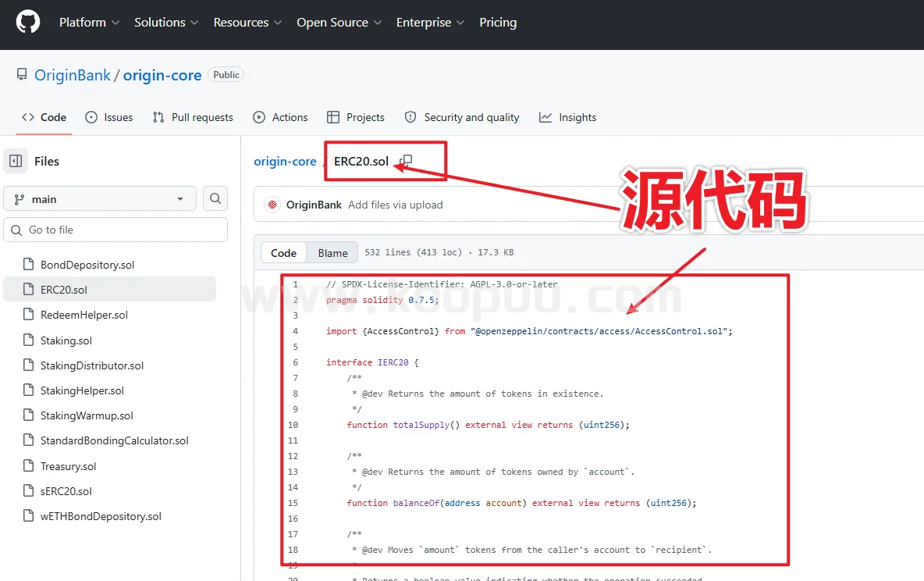Click the origin-core breadcrumb link

coord(285,162)
